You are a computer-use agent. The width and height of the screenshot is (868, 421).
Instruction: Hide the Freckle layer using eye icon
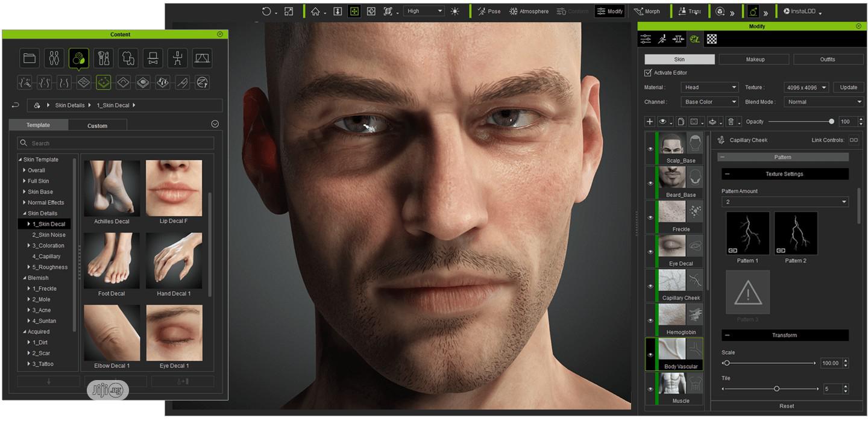click(650, 217)
